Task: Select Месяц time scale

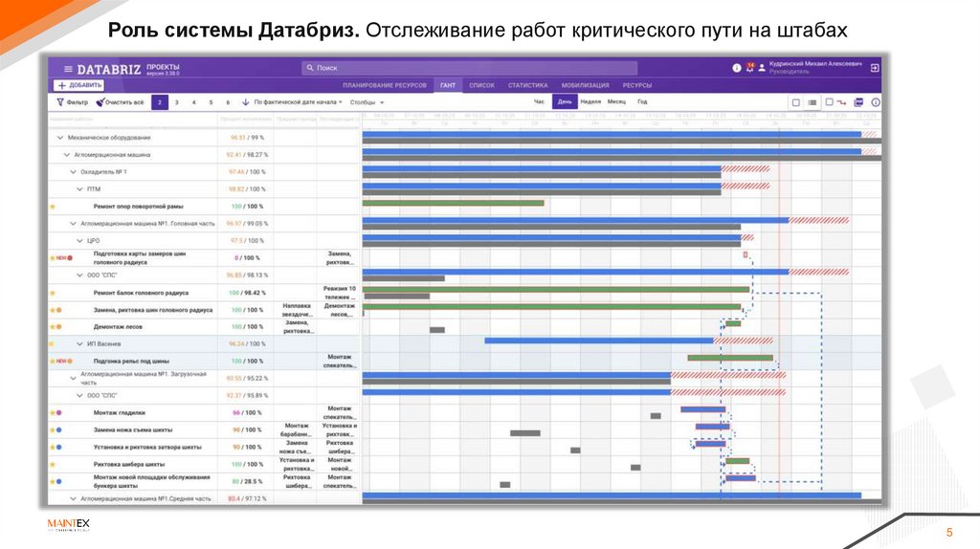Action: tap(617, 101)
